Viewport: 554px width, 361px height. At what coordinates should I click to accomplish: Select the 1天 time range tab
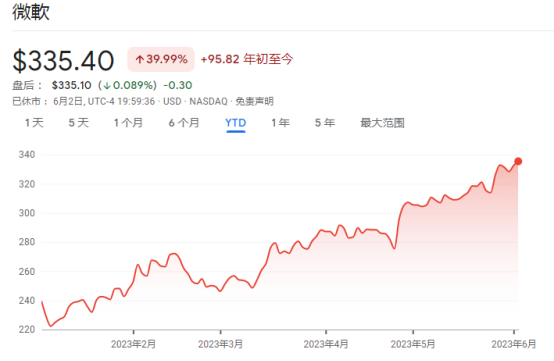tap(34, 123)
